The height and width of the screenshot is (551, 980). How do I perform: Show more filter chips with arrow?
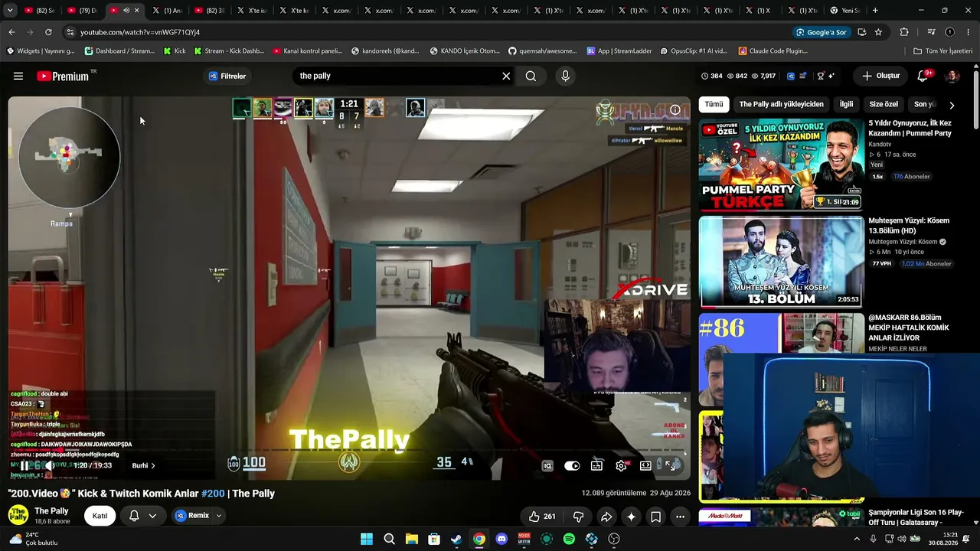952,105
